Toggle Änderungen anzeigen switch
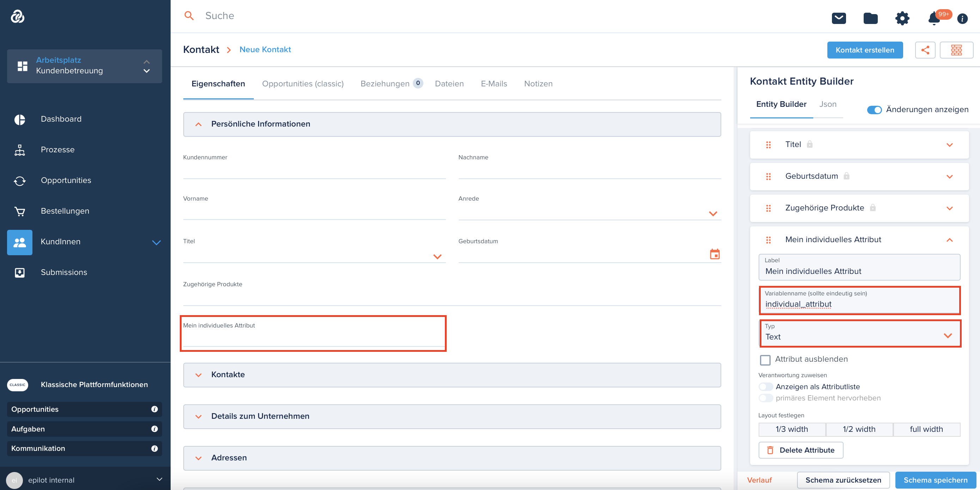 [x=874, y=110]
